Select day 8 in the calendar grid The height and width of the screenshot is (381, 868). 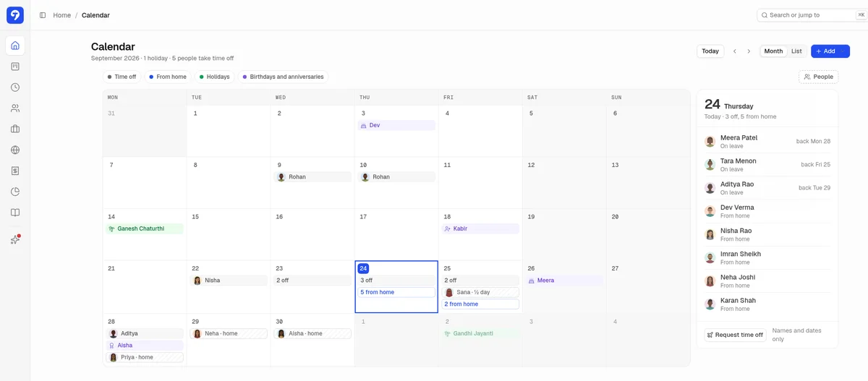(x=229, y=183)
